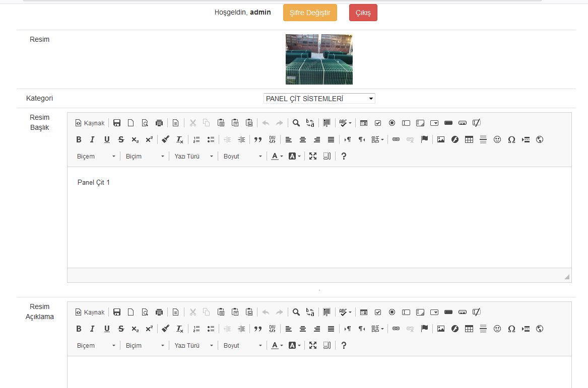Click Print icon in Resim Başlık editor
588x388 pixels.
tap(159, 123)
